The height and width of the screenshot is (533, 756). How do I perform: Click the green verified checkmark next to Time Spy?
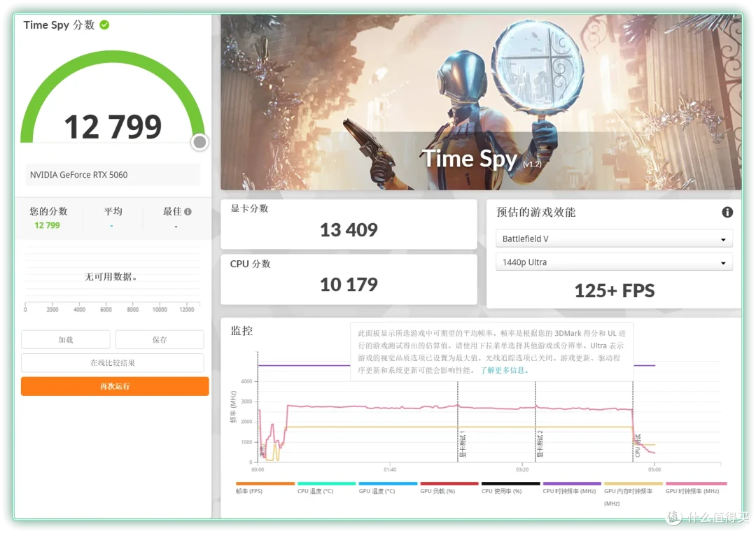point(104,24)
